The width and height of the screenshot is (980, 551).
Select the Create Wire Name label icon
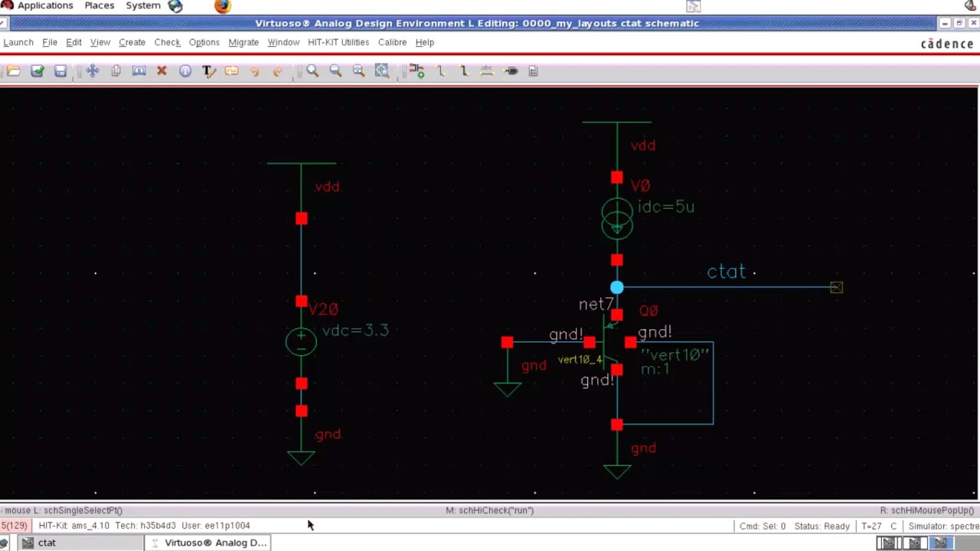(487, 71)
